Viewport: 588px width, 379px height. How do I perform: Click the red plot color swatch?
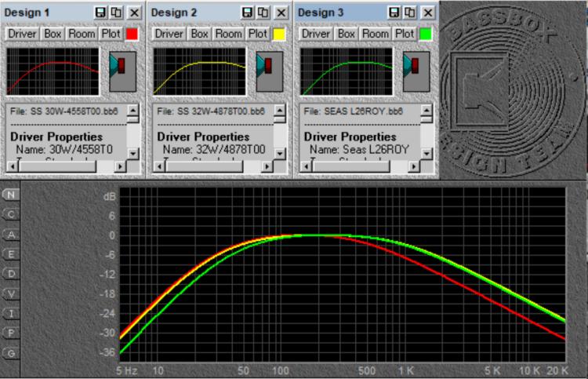pos(132,35)
